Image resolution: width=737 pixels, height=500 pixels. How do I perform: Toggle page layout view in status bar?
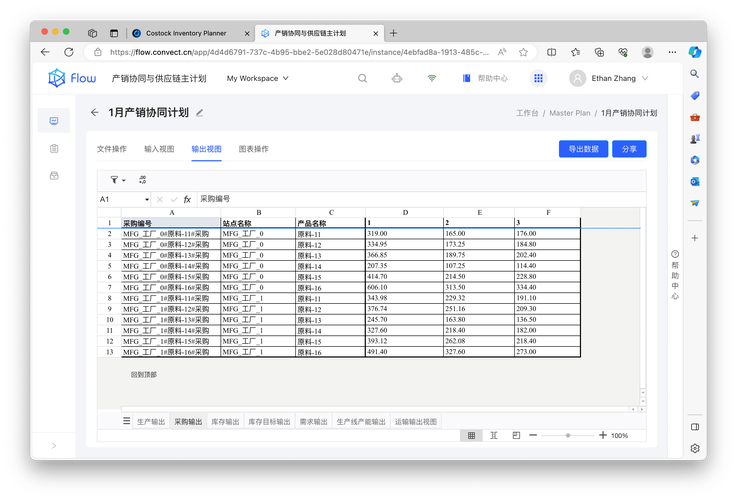pos(494,436)
